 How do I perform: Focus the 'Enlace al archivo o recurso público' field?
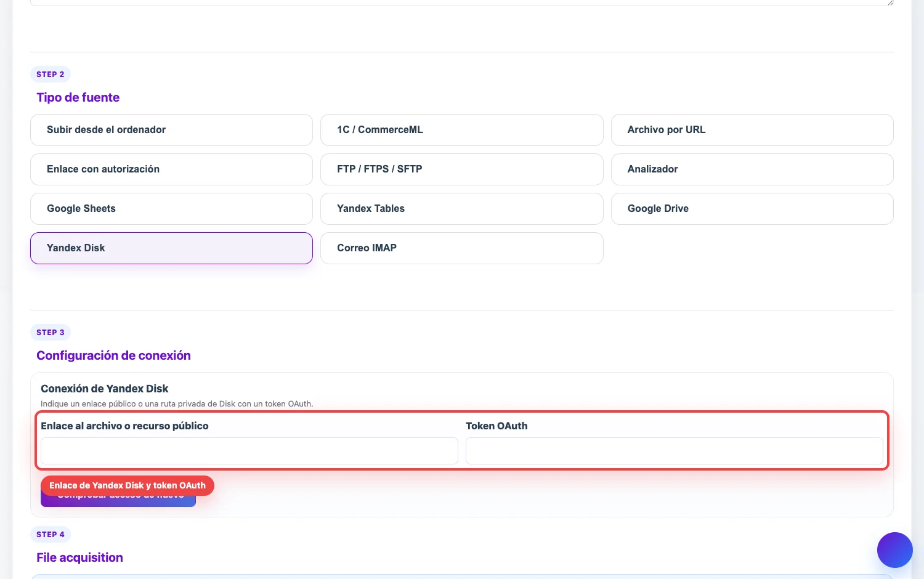249,451
